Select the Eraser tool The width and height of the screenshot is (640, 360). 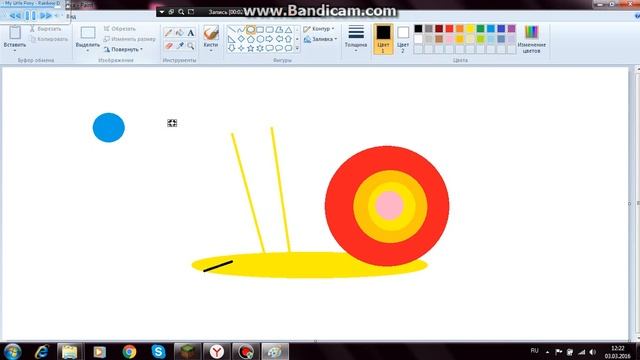(x=169, y=46)
